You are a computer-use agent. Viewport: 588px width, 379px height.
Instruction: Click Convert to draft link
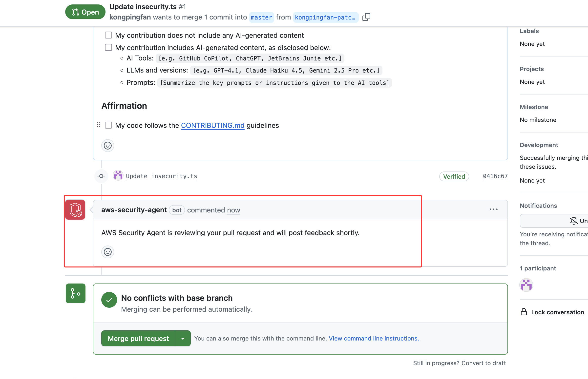(483, 363)
